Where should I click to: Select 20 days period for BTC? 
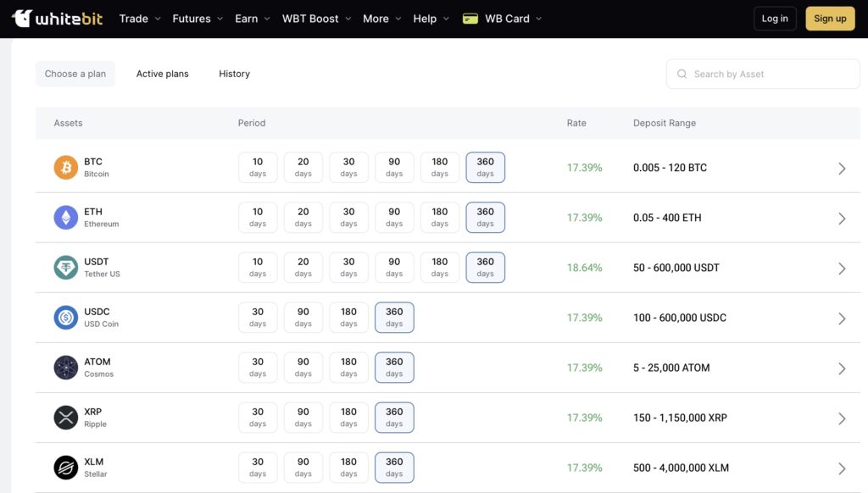(x=303, y=167)
